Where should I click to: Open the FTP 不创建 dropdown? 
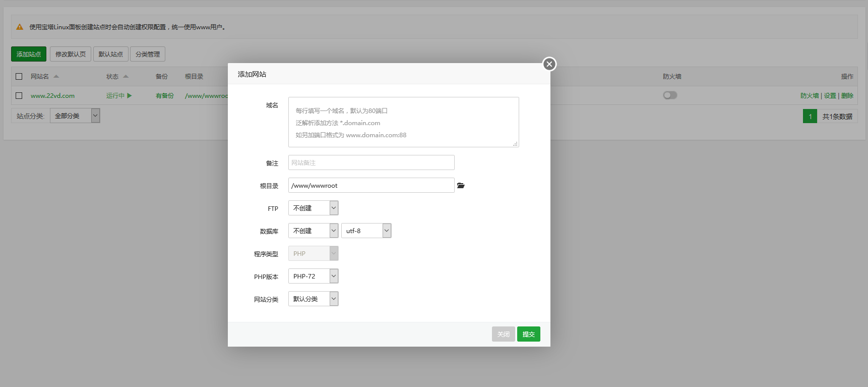point(314,208)
